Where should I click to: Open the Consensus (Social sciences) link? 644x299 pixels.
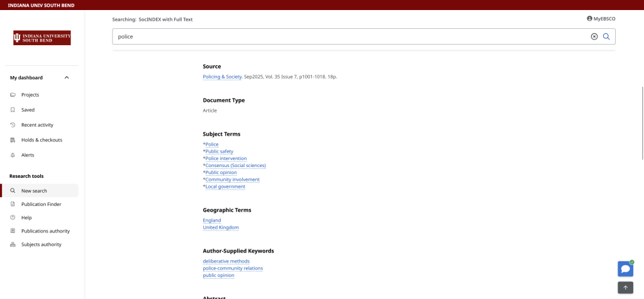pos(236,165)
